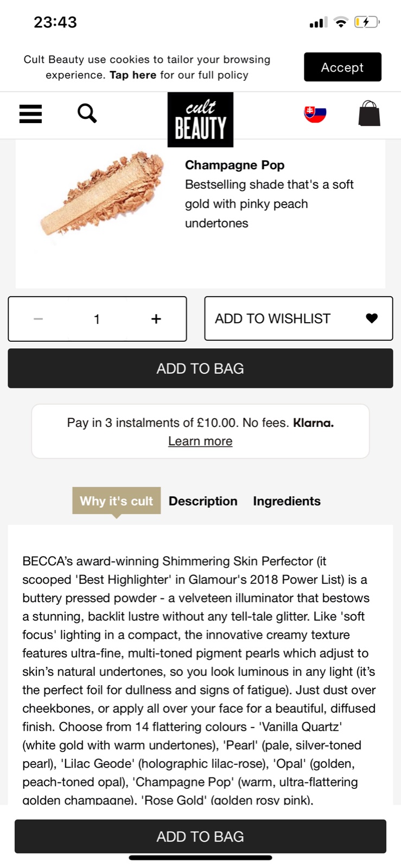Tap the search magnifier icon

[x=87, y=114]
